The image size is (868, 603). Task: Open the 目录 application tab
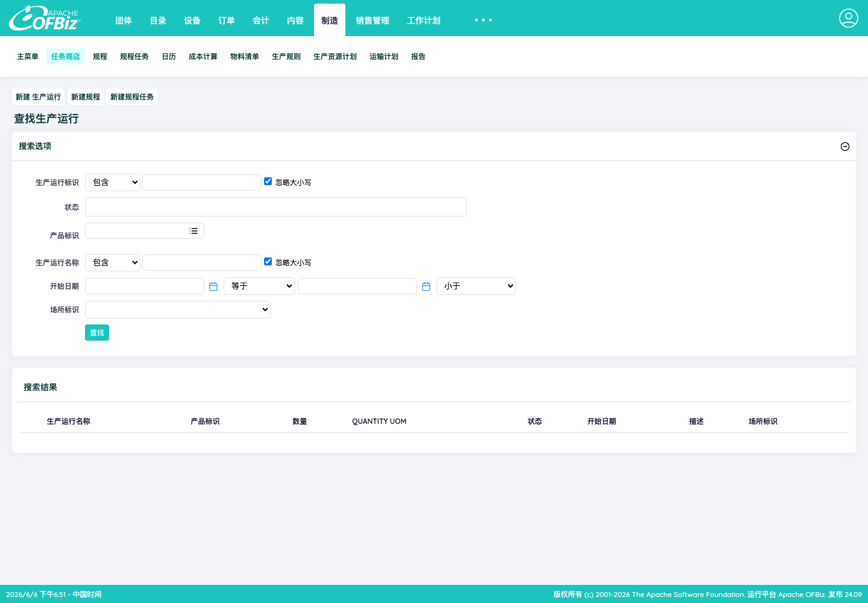tap(158, 21)
